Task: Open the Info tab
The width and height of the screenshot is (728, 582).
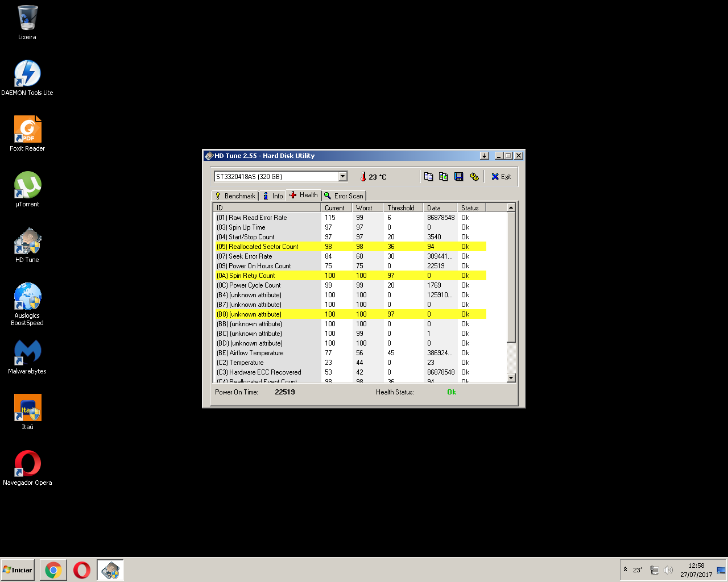Action: coord(273,196)
